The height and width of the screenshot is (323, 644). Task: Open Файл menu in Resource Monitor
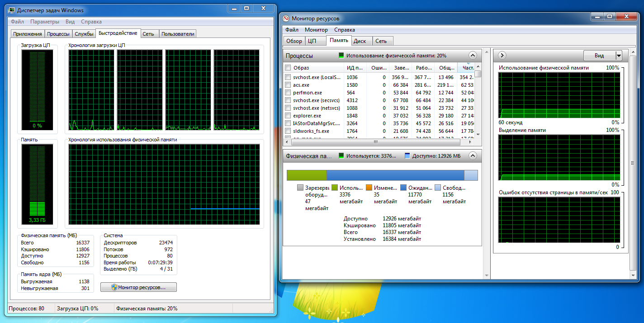click(x=292, y=30)
